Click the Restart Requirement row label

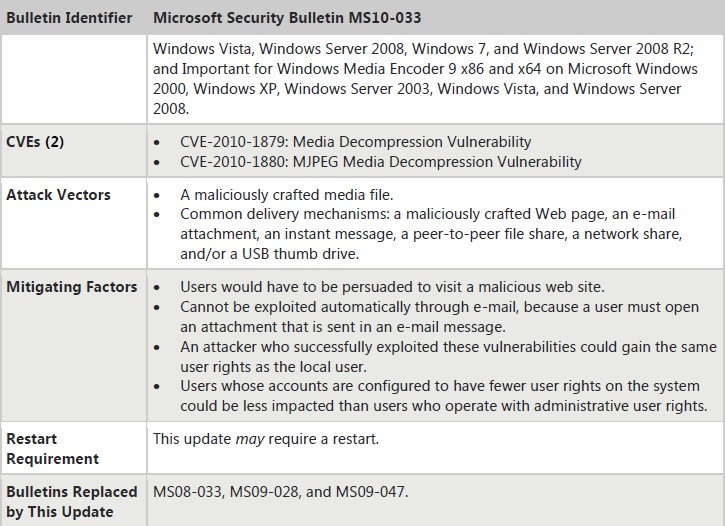click(x=52, y=448)
